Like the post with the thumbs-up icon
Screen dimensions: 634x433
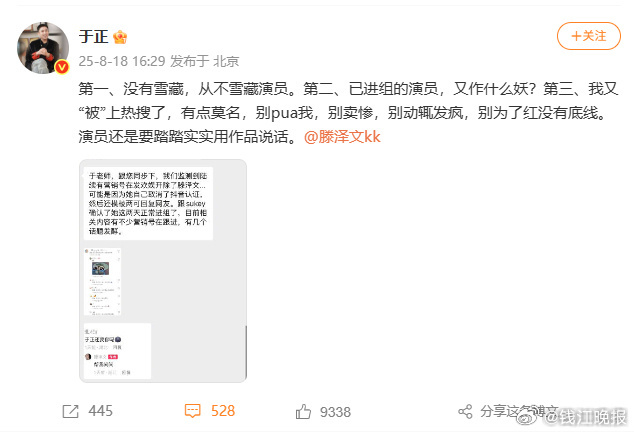(303, 412)
